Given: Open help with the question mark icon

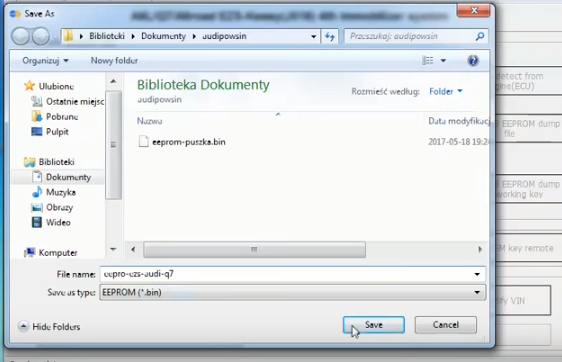Looking at the screenshot, I should point(473,61).
